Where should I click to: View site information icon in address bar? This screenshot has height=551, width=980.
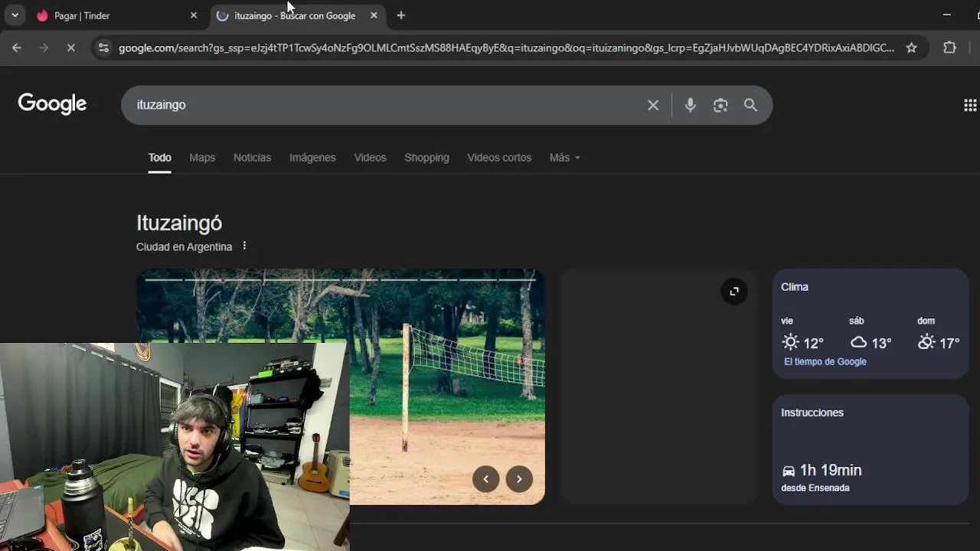(103, 47)
